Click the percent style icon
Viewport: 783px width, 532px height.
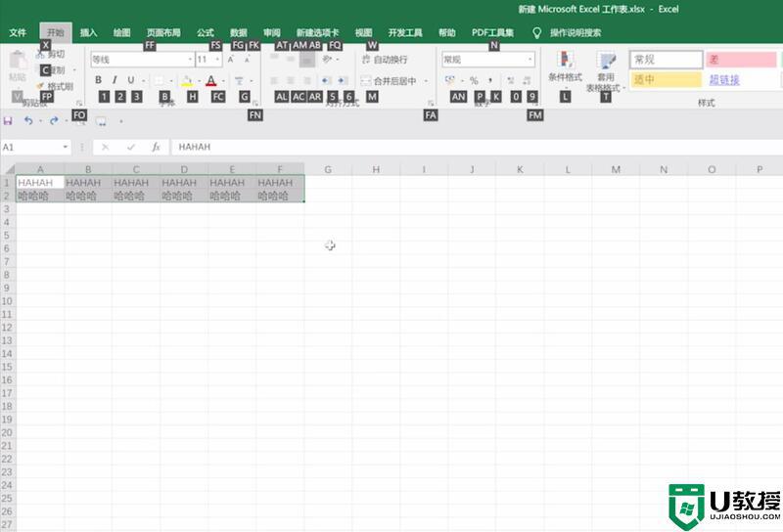pos(474,80)
